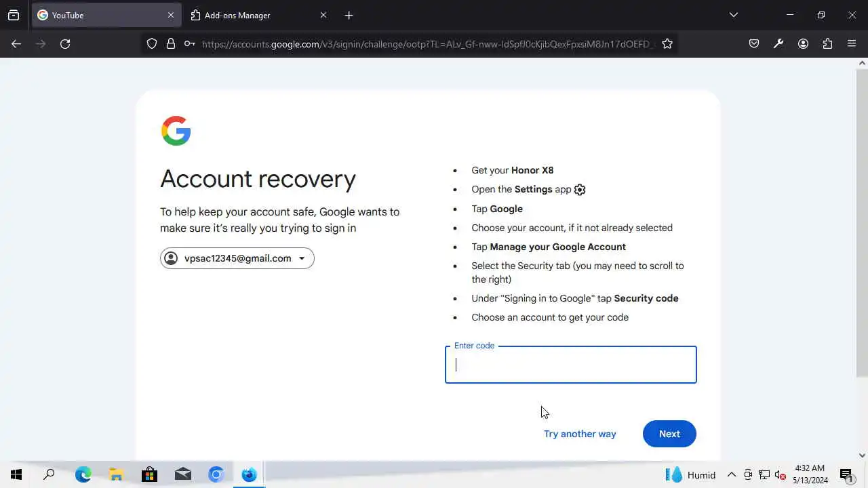Screen dimensions: 868x488
Task: Open the muted volume tray icon
Action: click(781, 474)
